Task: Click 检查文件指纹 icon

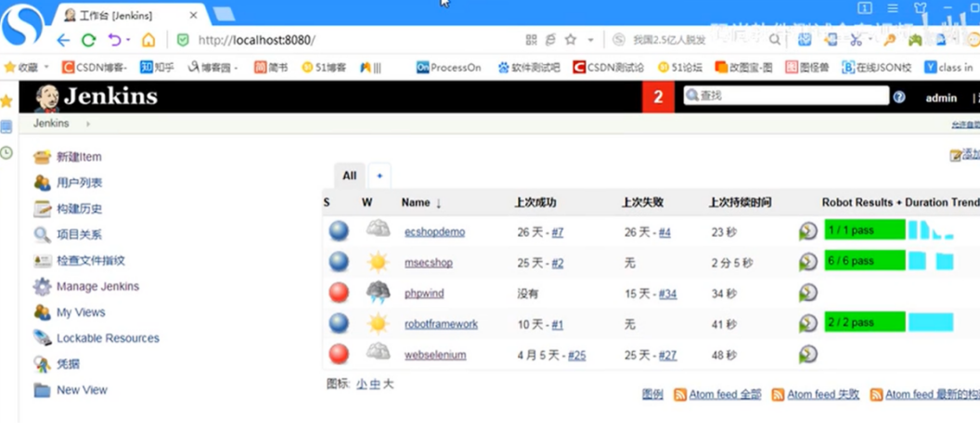Action: click(x=43, y=261)
